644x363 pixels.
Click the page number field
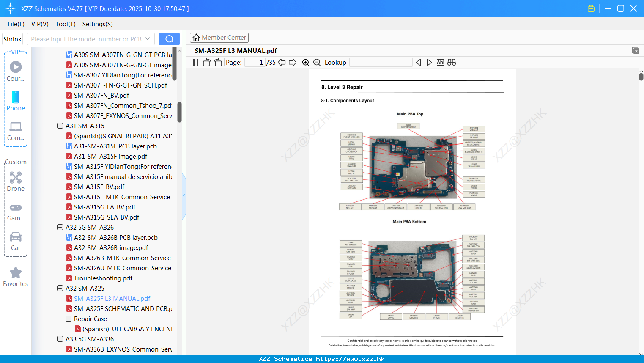click(255, 62)
